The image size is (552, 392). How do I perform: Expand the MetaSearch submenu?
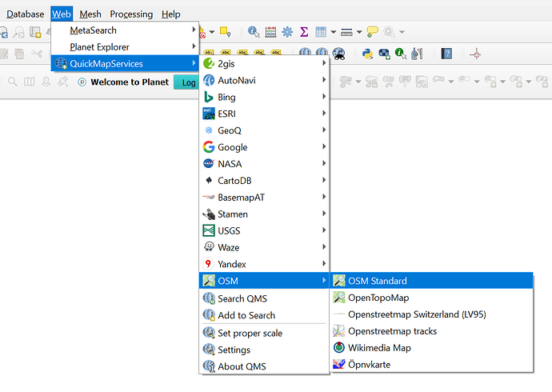[x=126, y=30]
